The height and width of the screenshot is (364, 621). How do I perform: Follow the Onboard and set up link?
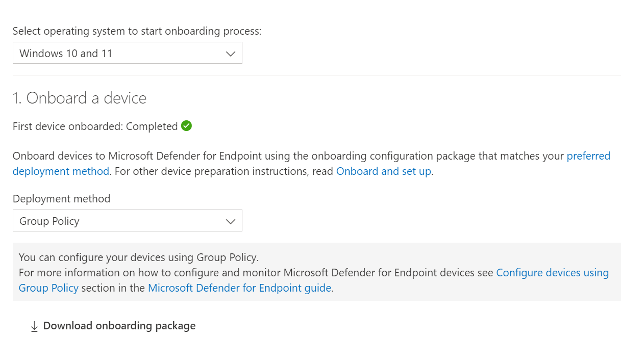pyautogui.click(x=383, y=171)
